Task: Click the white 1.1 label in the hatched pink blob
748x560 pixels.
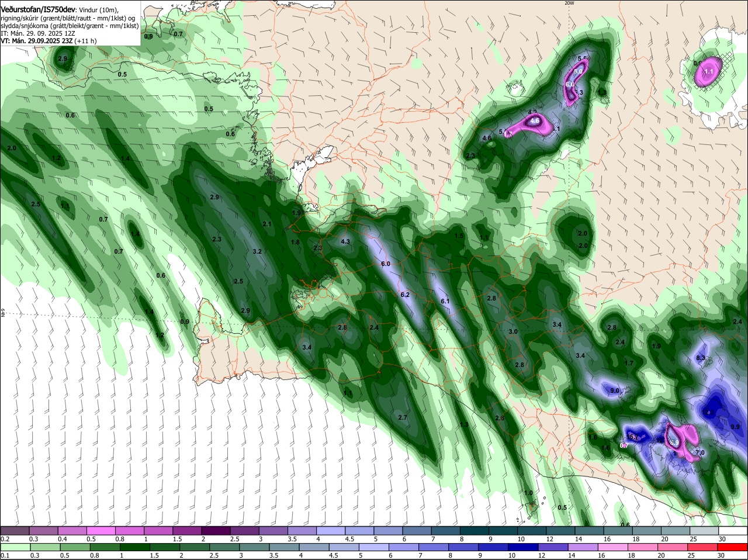Action: coord(709,71)
